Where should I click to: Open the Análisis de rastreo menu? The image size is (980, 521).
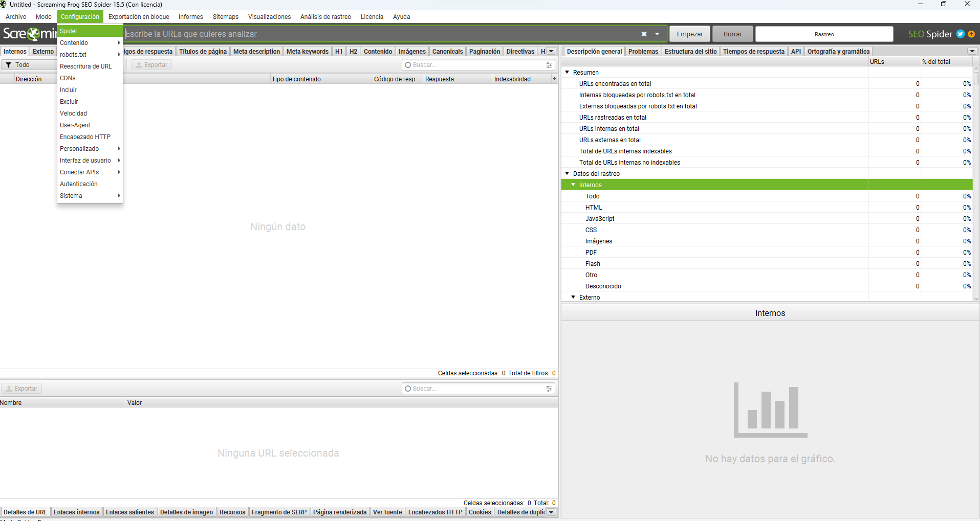tap(325, 17)
